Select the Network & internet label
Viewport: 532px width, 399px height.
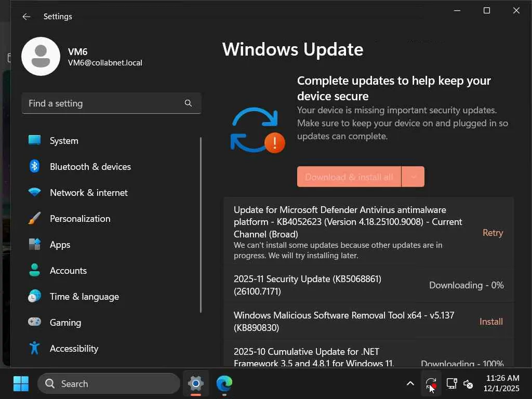tap(88, 193)
